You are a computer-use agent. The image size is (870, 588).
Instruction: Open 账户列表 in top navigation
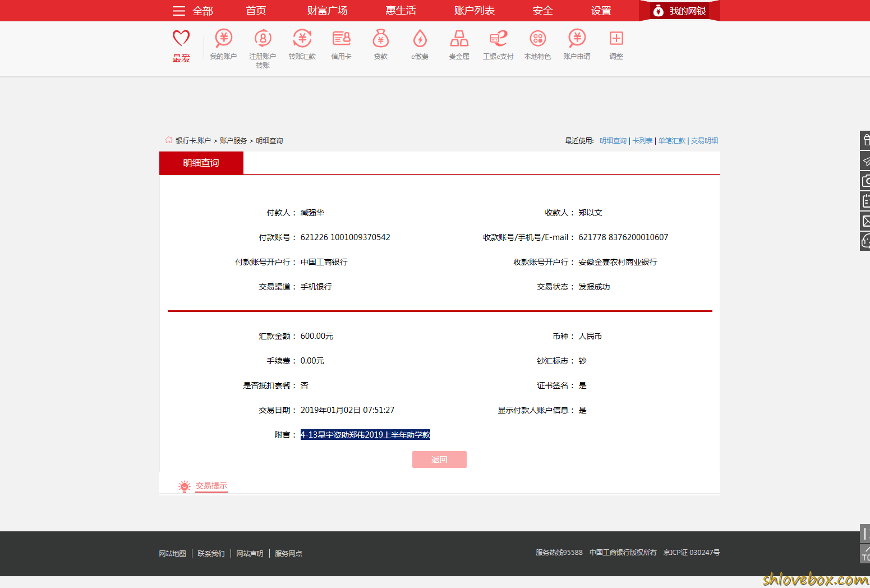coord(474,11)
